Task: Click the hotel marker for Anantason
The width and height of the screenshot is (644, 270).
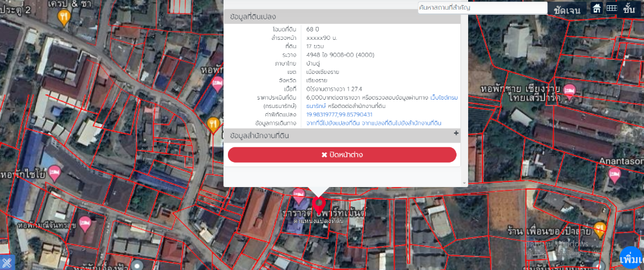Action: [615, 174]
